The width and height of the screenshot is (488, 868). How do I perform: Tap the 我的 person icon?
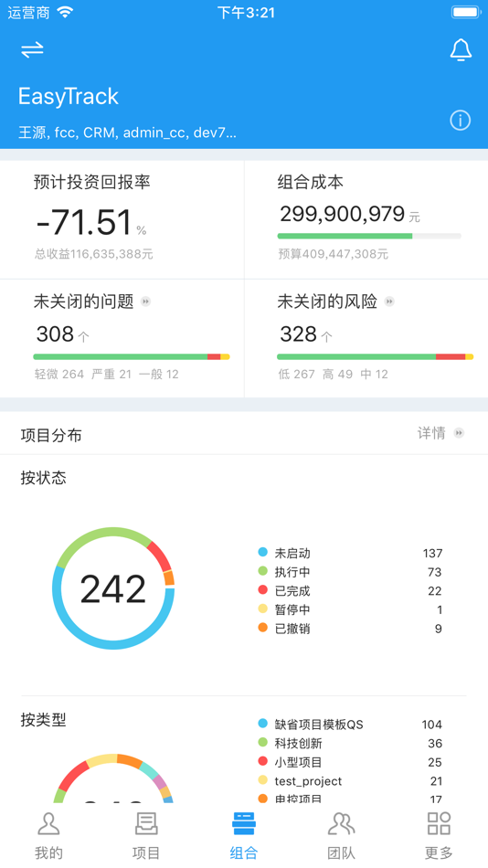click(48, 824)
